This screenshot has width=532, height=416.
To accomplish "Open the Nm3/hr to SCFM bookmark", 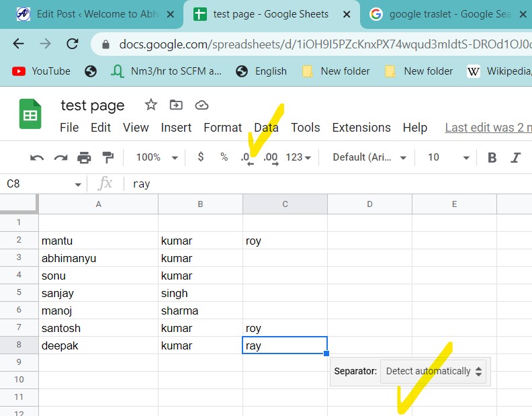I will pyautogui.click(x=167, y=71).
